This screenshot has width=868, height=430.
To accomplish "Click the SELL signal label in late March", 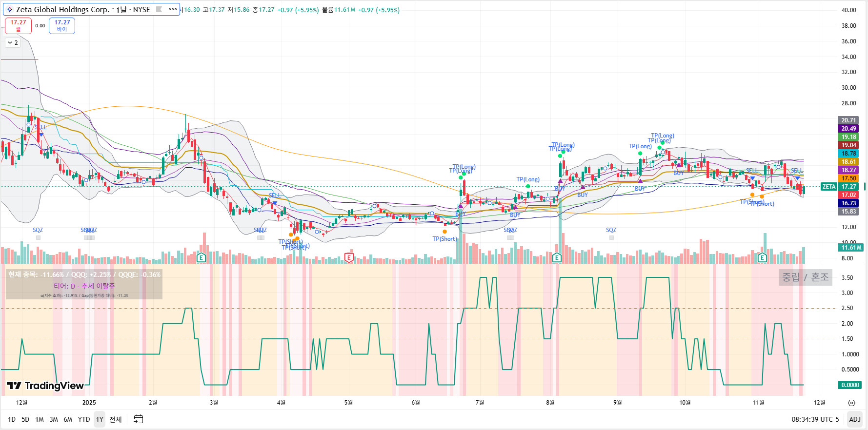I will point(275,195).
